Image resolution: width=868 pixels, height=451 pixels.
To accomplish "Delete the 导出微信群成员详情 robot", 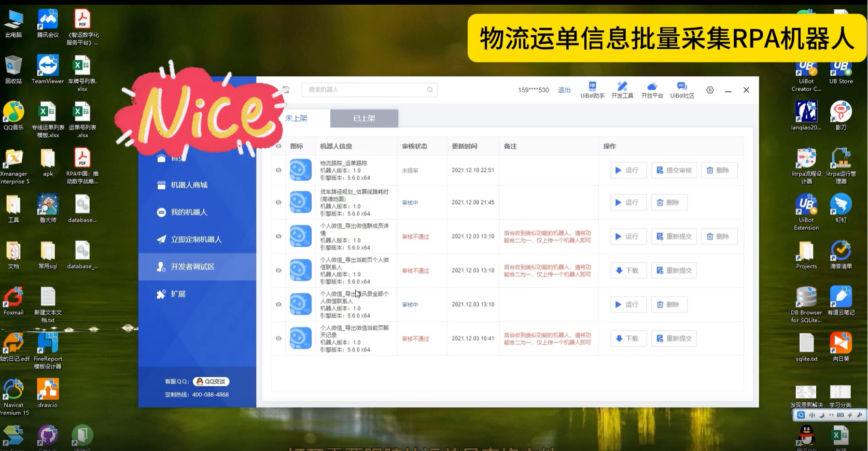I will coord(719,236).
